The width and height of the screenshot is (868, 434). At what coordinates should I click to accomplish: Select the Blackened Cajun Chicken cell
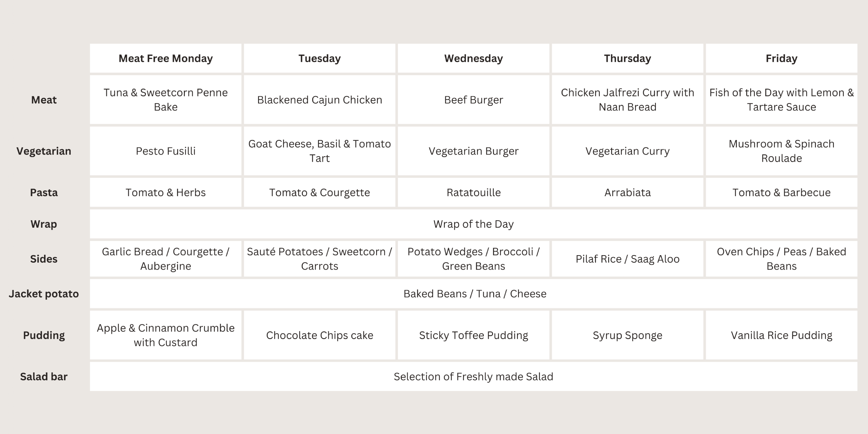319,100
